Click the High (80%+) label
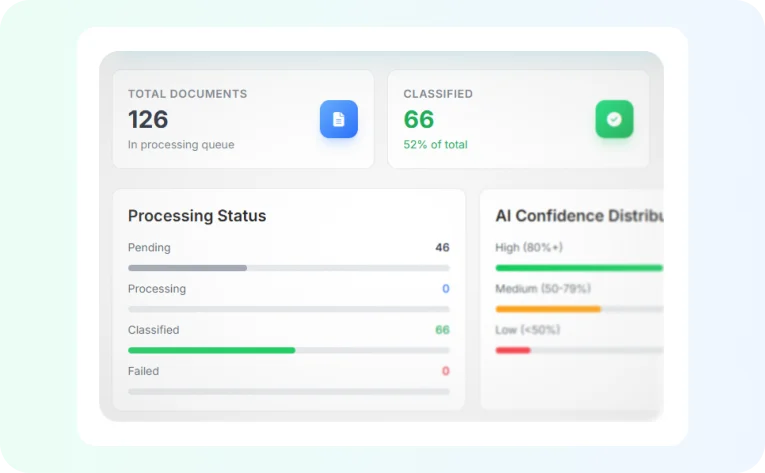The height and width of the screenshot is (473, 765). 529,247
